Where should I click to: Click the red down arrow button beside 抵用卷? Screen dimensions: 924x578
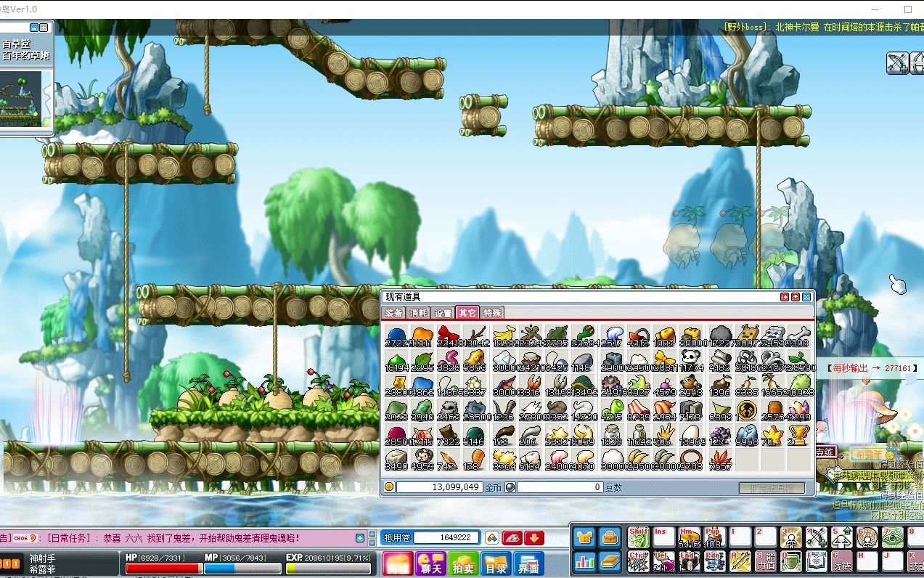[534, 538]
